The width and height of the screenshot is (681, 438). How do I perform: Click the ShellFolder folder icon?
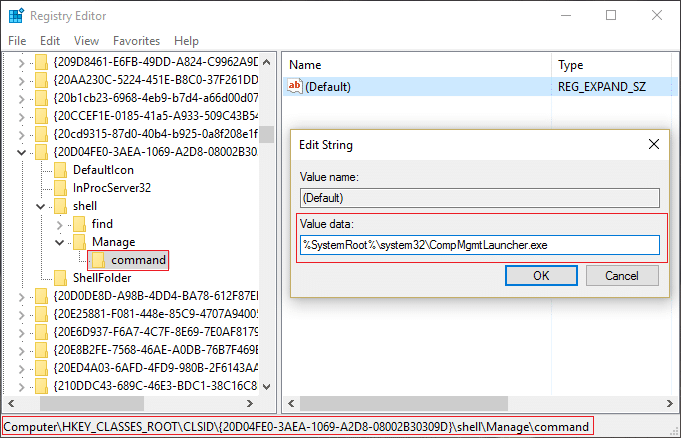[60, 278]
